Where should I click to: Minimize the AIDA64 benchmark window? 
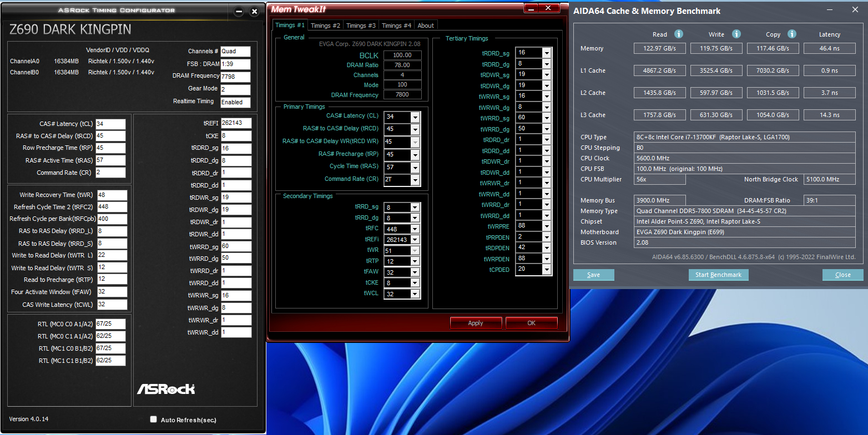tap(829, 10)
